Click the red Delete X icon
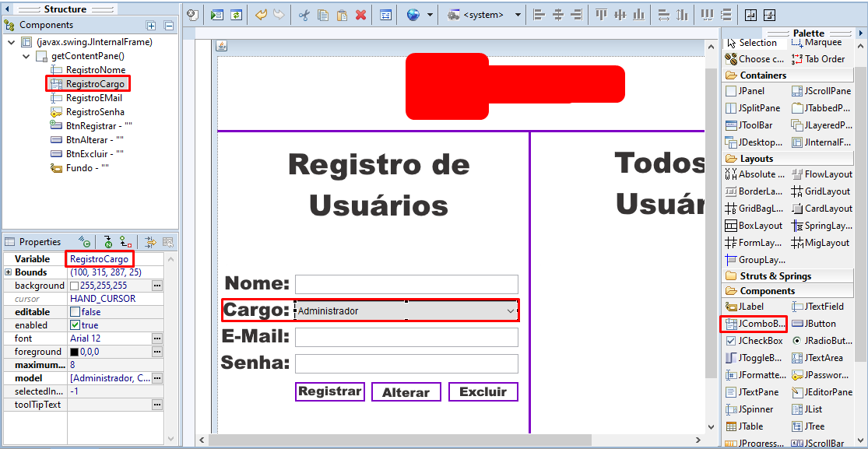This screenshot has height=449, width=868. [361, 15]
